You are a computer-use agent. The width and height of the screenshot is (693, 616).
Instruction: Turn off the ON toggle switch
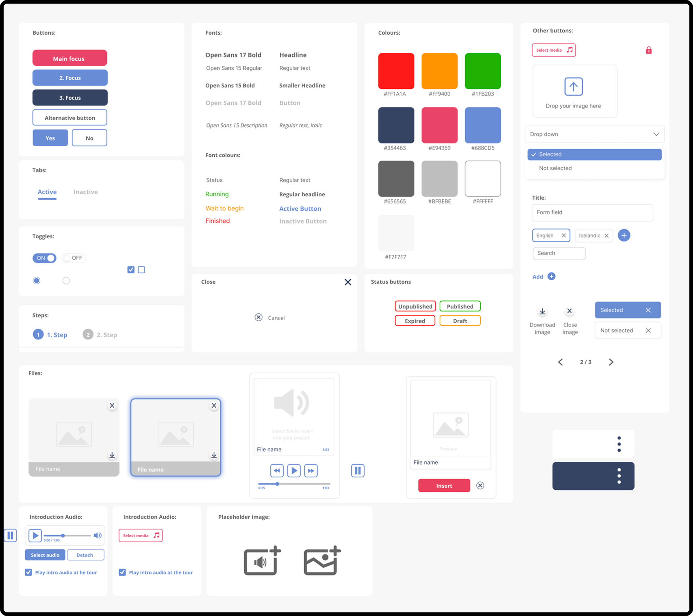[44, 258]
